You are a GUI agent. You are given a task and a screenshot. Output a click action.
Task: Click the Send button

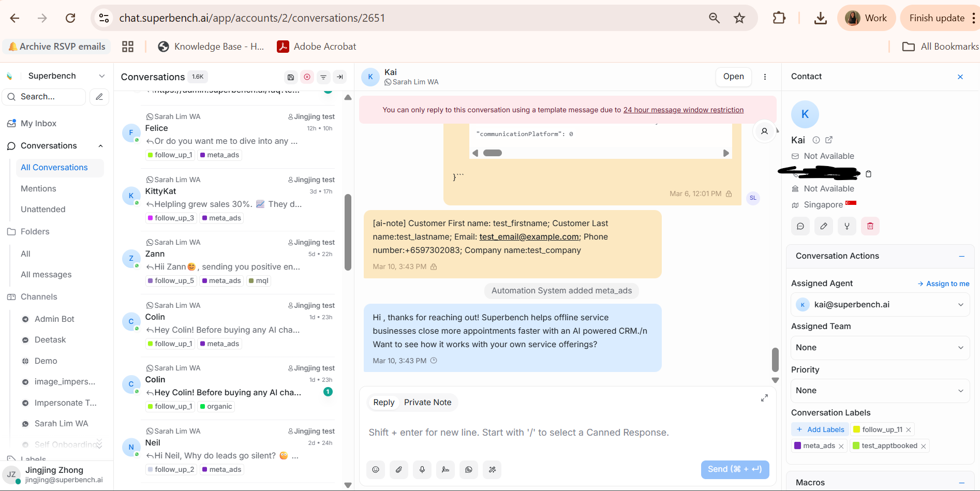pos(735,469)
